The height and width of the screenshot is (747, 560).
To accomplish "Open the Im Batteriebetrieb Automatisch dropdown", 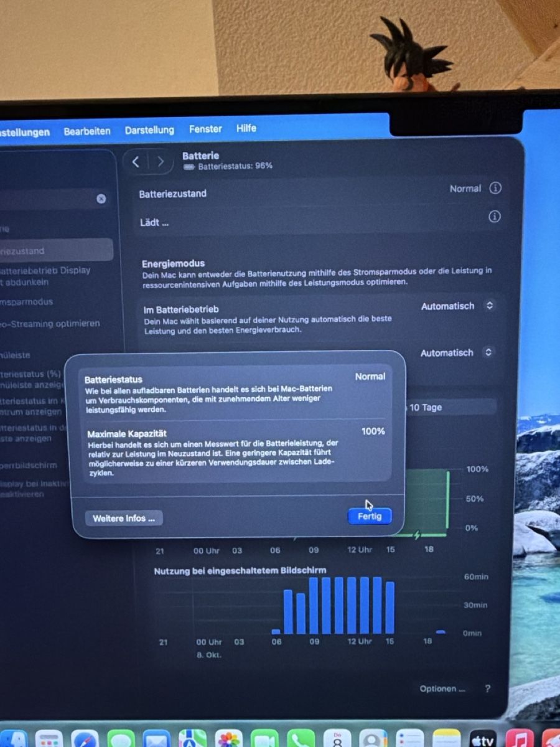I will tap(457, 306).
